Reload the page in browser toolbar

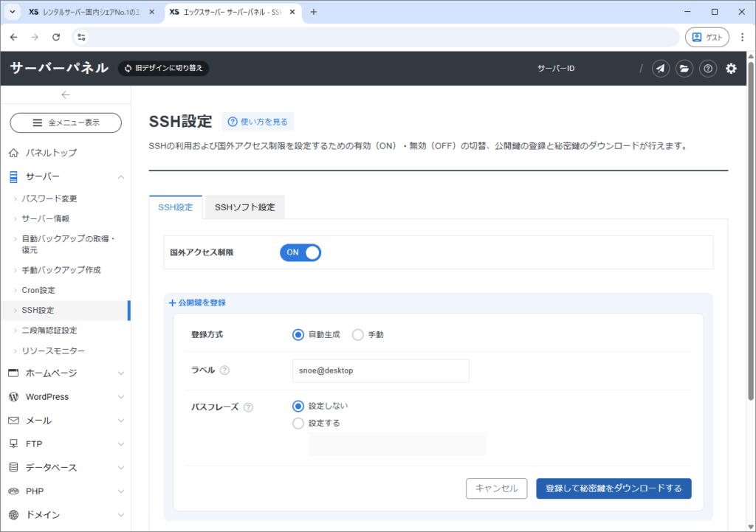coord(56,37)
